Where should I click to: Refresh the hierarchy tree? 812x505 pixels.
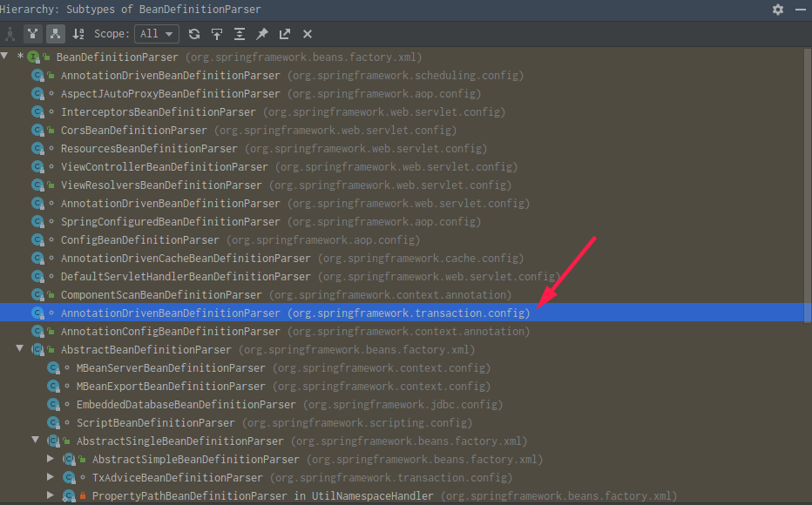pyautogui.click(x=194, y=34)
